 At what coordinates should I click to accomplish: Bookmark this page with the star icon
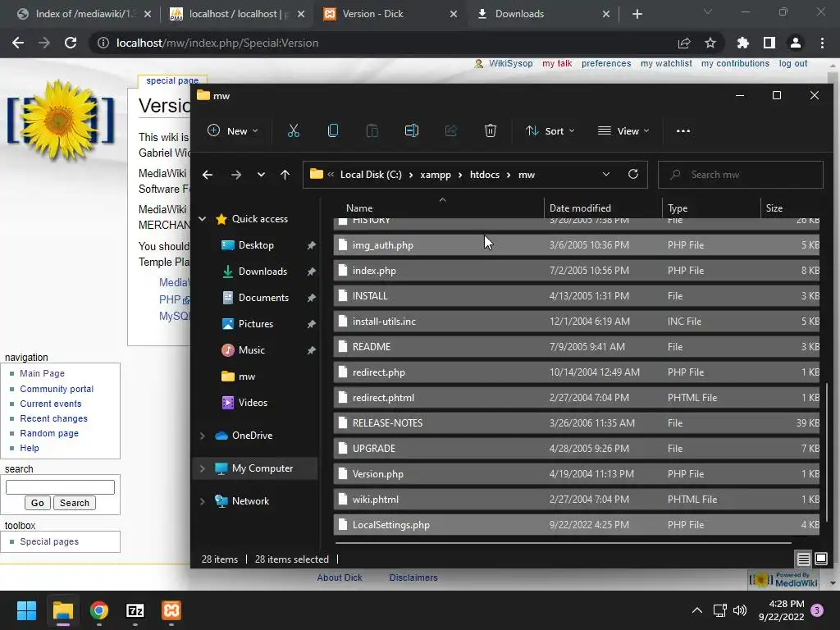pos(710,43)
